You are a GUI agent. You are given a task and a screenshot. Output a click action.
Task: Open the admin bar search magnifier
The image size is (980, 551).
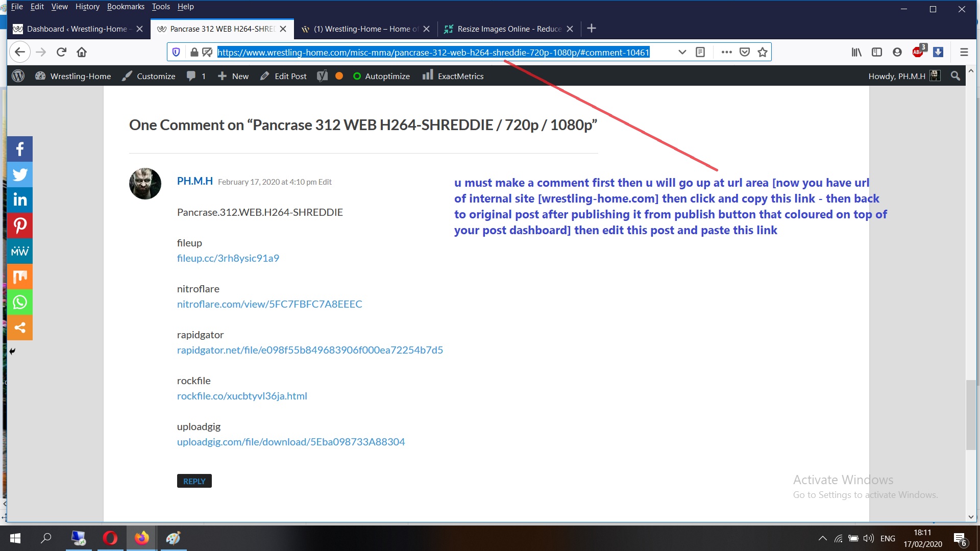tap(955, 76)
